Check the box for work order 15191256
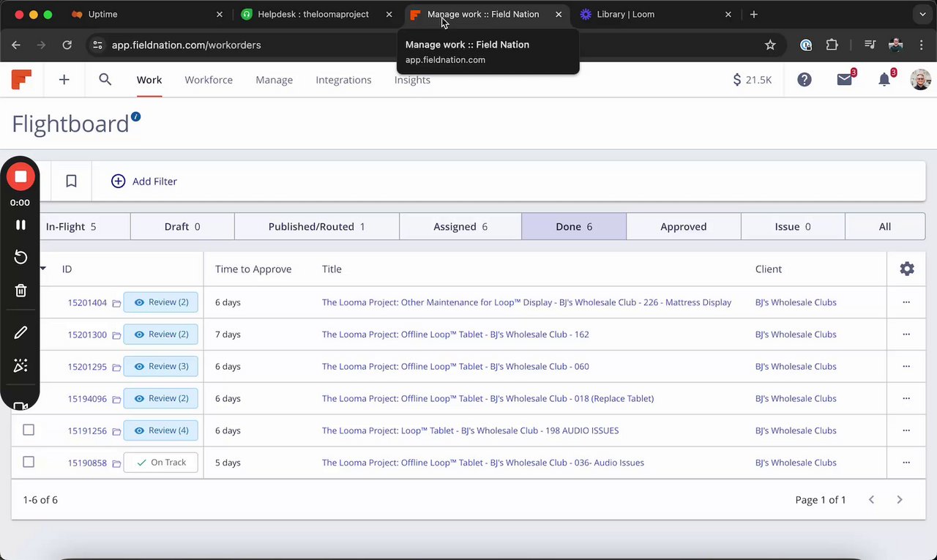This screenshot has height=560, width=937. pyautogui.click(x=29, y=430)
